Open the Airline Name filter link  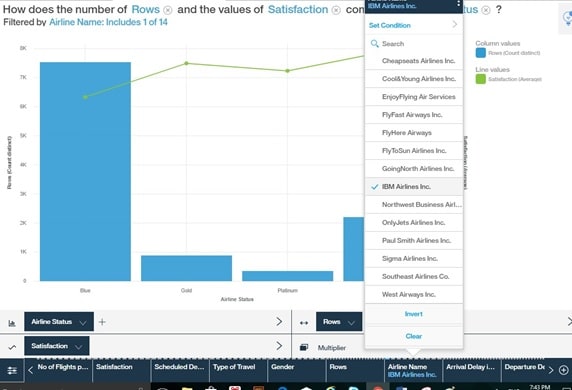pyautogui.click(x=108, y=22)
